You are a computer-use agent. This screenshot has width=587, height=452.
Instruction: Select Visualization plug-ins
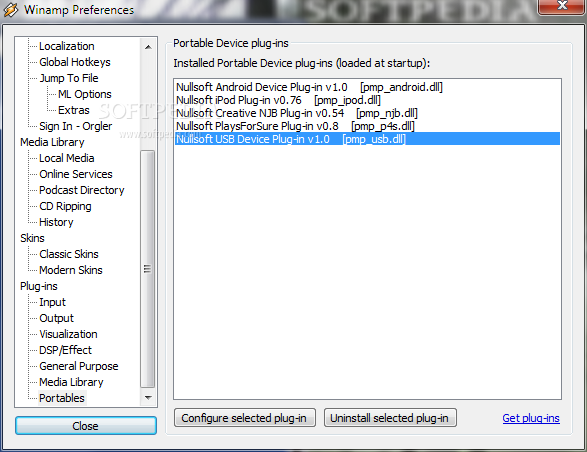click(x=68, y=334)
